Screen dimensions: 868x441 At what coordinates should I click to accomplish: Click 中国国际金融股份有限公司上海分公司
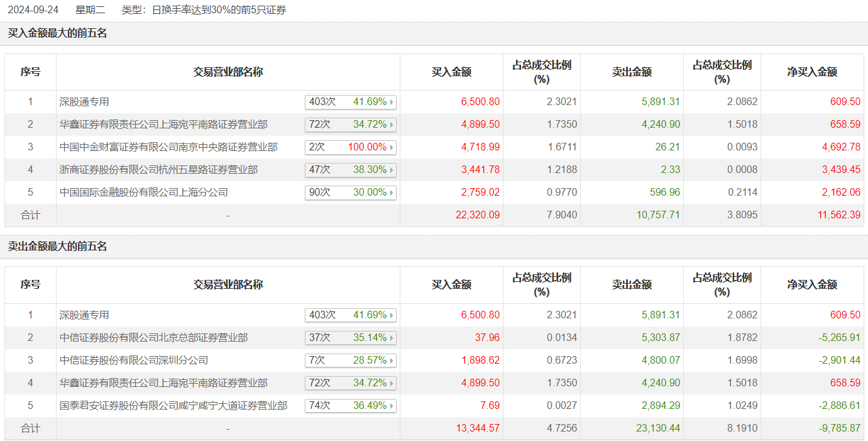coord(143,193)
